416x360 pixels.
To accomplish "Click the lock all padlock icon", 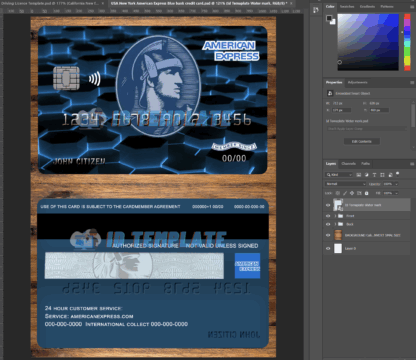I will tap(366, 193).
